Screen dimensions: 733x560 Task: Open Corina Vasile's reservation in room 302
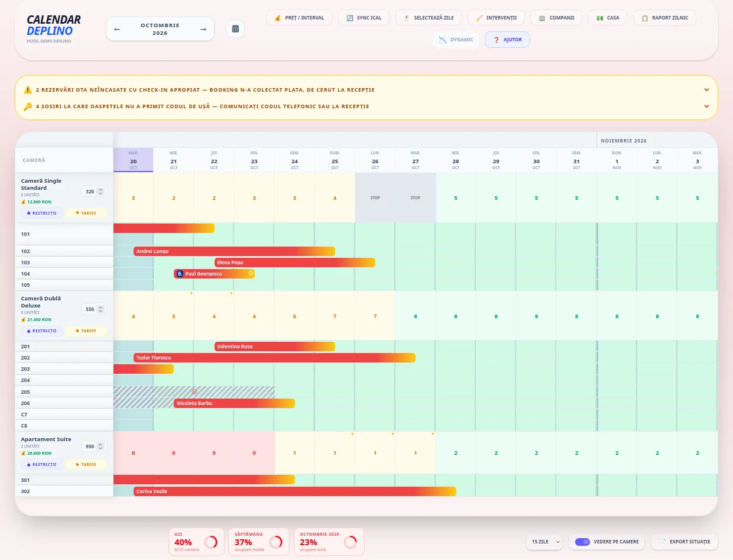click(295, 491)
